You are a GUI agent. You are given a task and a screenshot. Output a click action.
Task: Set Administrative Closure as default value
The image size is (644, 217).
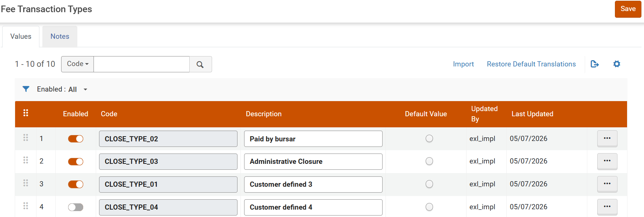click(429, 161)
